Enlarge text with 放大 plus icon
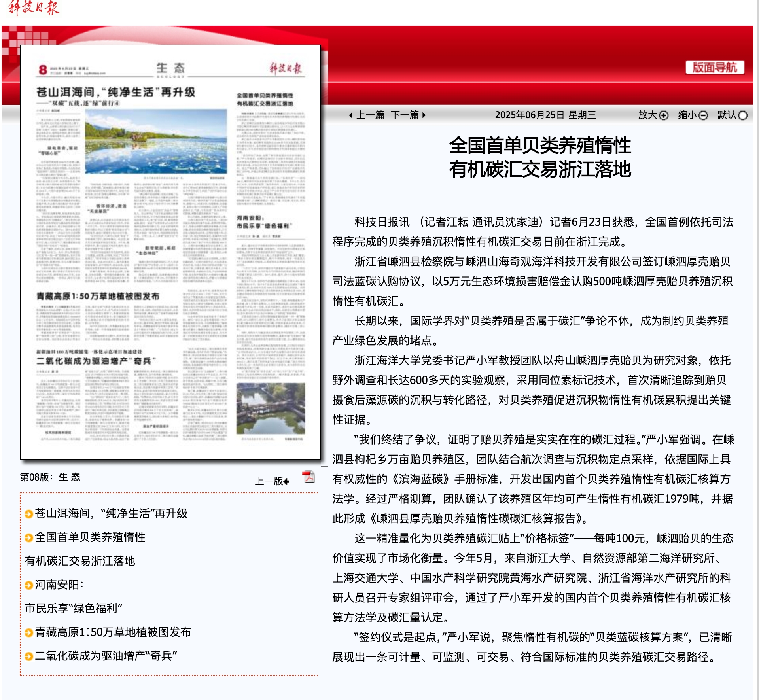759x700 pixels. [664, 115]
